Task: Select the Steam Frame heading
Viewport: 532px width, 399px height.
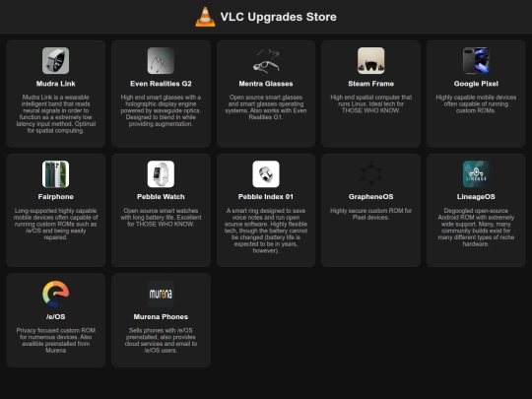Action: tap(370, 84)
